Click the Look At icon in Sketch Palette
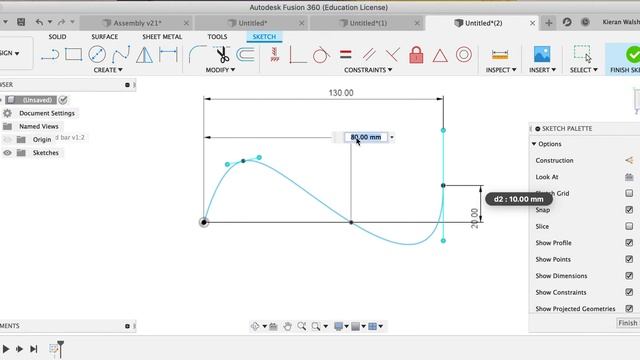640x360 pixels. pos(629,177)
